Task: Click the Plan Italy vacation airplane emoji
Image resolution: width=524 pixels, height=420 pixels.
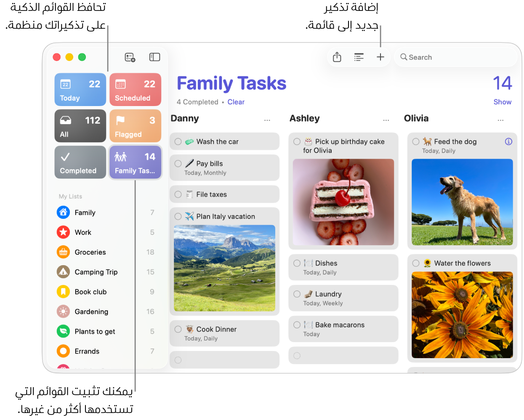Action: [190, 216]
